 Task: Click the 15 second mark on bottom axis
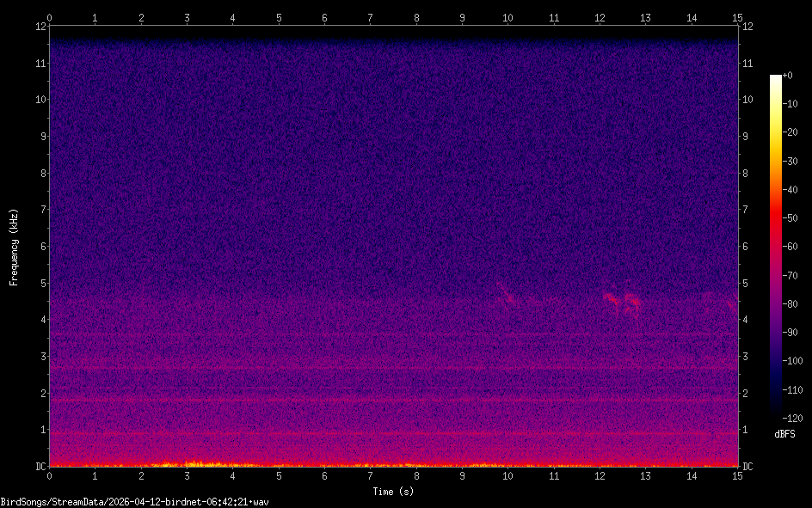tap(737, 475)
